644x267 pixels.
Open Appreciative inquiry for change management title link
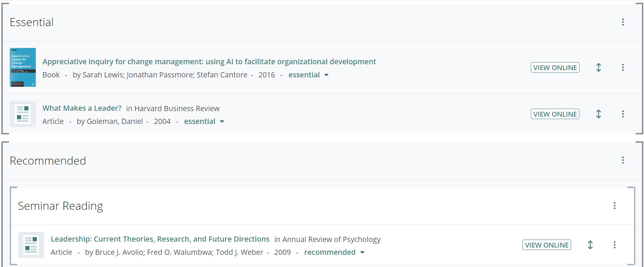(x=209, y=62)
